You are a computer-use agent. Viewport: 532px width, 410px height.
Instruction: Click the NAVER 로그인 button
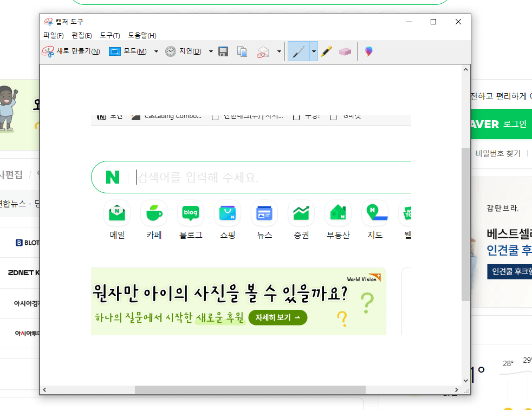[509, 124]
